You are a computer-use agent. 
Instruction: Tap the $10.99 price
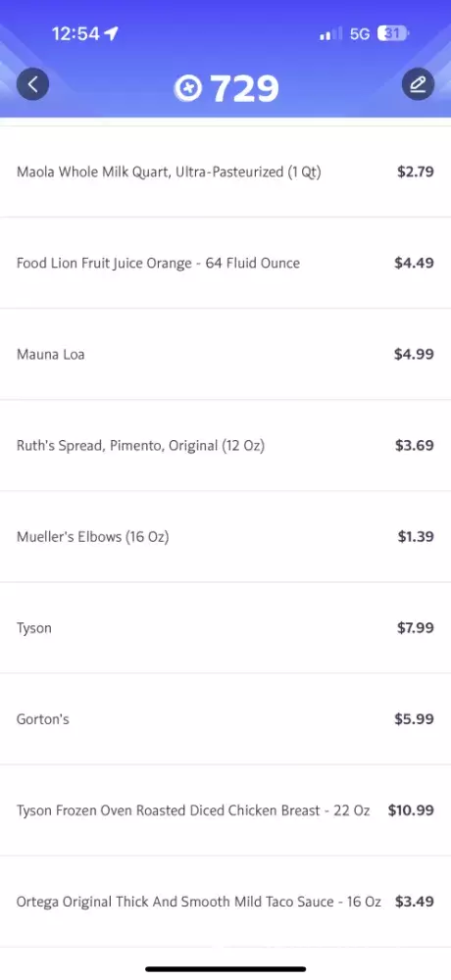pos(411,810)
